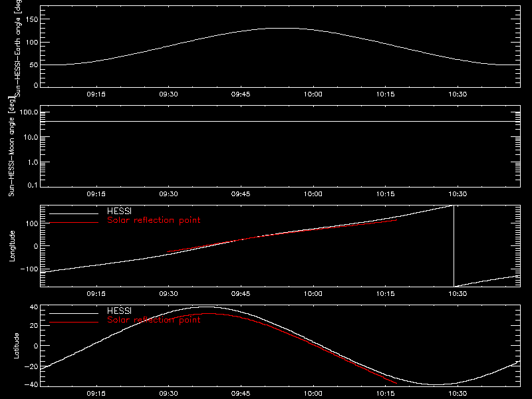Viewport: 532px width, 399px height.
Task: Click 10:30 time label below Earth angle plot
Action: [458, 94]
